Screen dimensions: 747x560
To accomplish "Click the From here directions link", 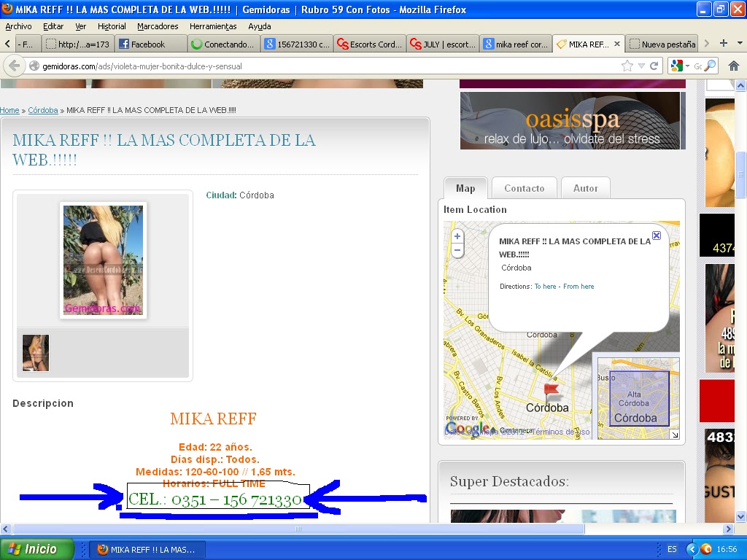I will 578,286.
